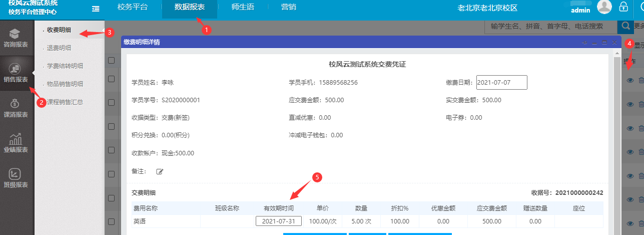
Task: Click the student number S2020000001
Action: pos(181,100)
